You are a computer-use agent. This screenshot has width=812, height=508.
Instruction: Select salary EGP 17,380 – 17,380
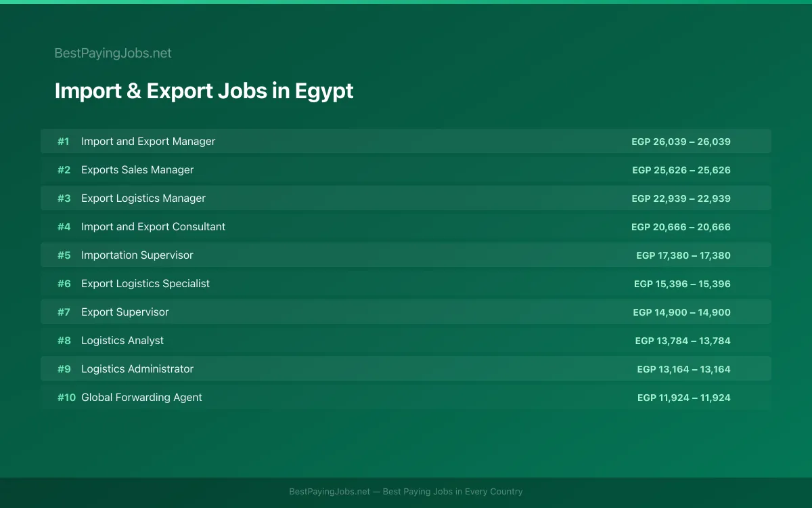click(x=683, y=255)
